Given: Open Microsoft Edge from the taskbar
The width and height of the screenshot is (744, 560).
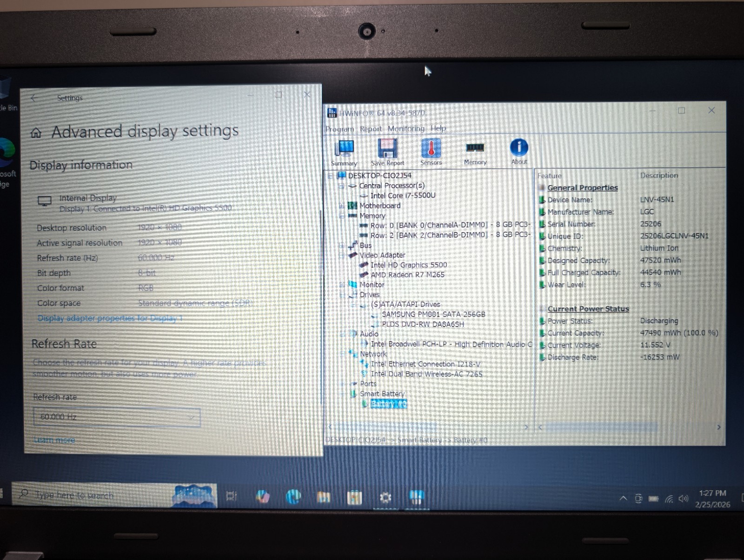Looking at the screenshot, I should point(293,497).
